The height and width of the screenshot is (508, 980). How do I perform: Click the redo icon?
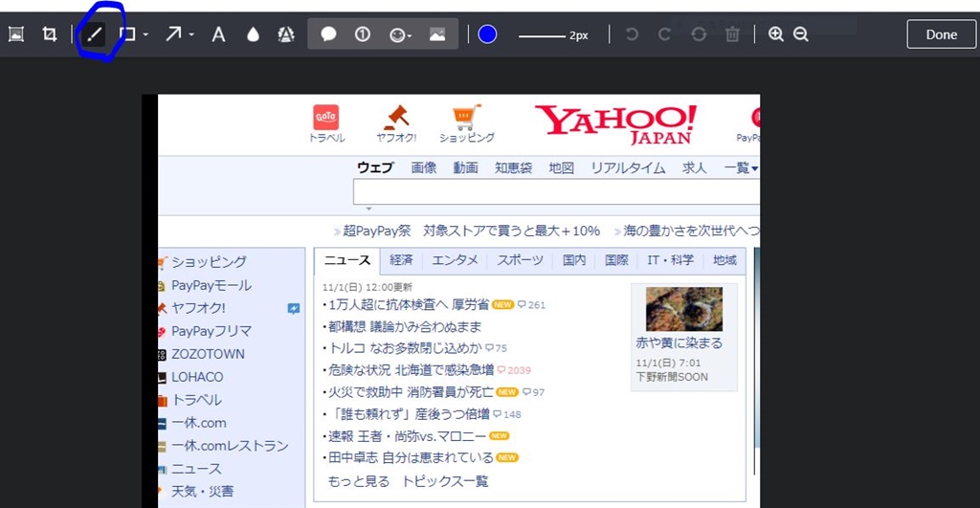664,34
